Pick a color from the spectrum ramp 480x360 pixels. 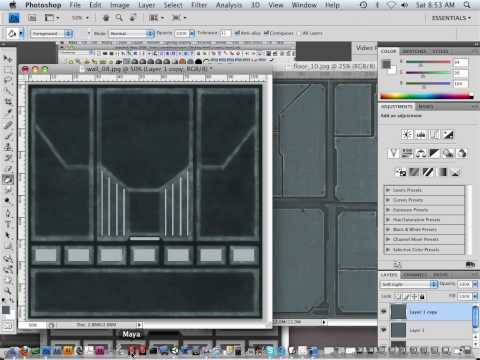pos(427,96)
